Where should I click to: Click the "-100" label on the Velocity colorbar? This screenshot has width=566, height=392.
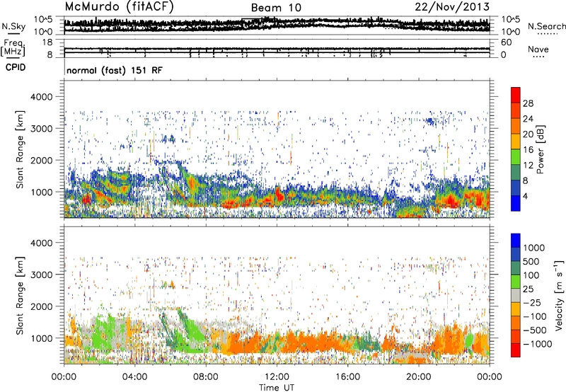click(536, 316)
